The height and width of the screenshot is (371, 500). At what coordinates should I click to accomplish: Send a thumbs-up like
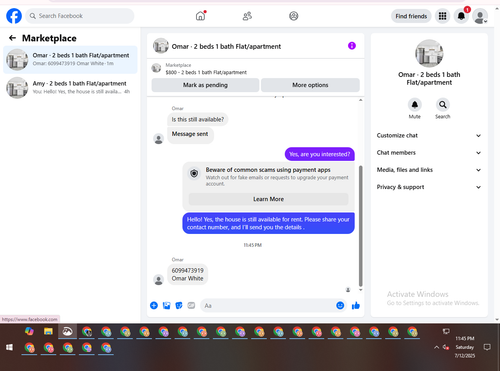point(356,305)
